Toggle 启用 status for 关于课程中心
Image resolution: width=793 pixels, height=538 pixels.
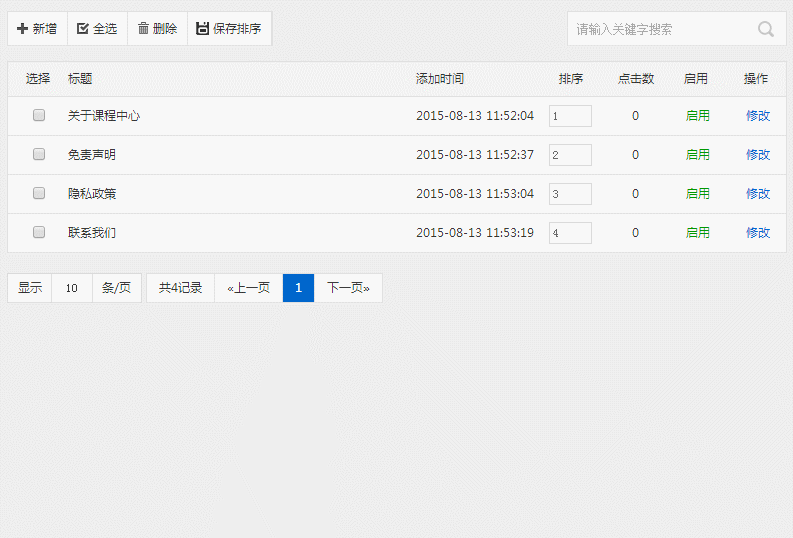click(x=697, y=116)
